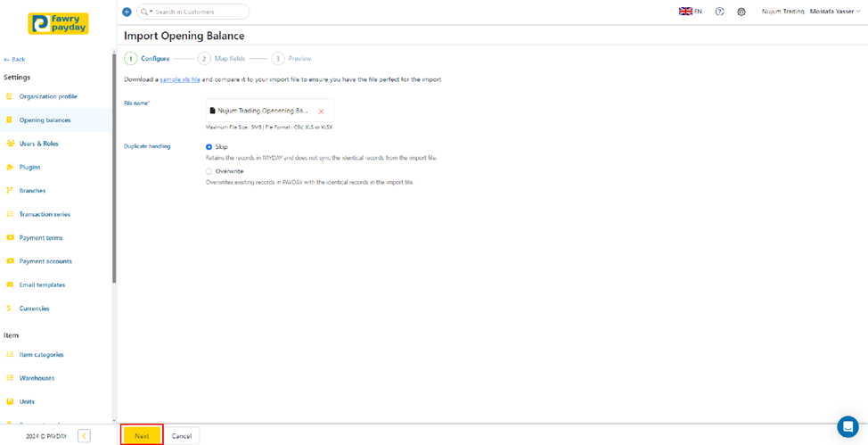Go to Users & Roles settings
Image resolution: width=868 pixels, height=445 pixels.
coord(38,144)
